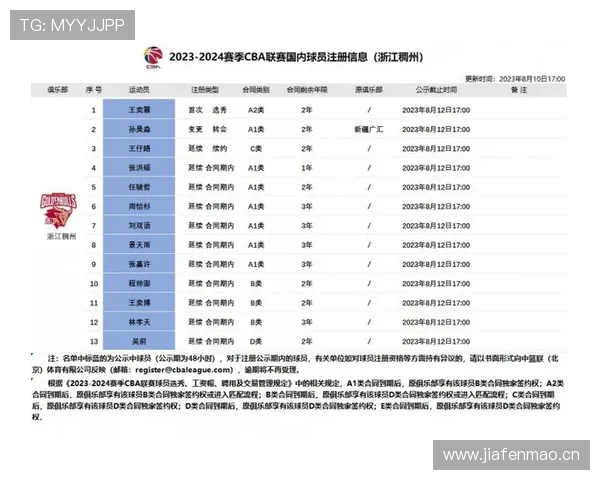
Task: Click '3年' remaining years in row 12
Action: [x=307, y=322]
